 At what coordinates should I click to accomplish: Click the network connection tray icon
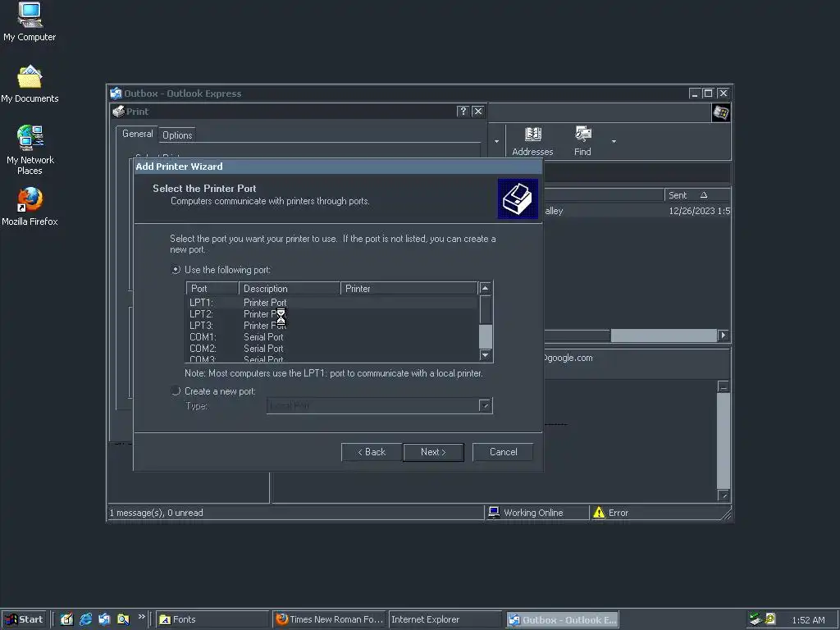[x=755, y=620]
